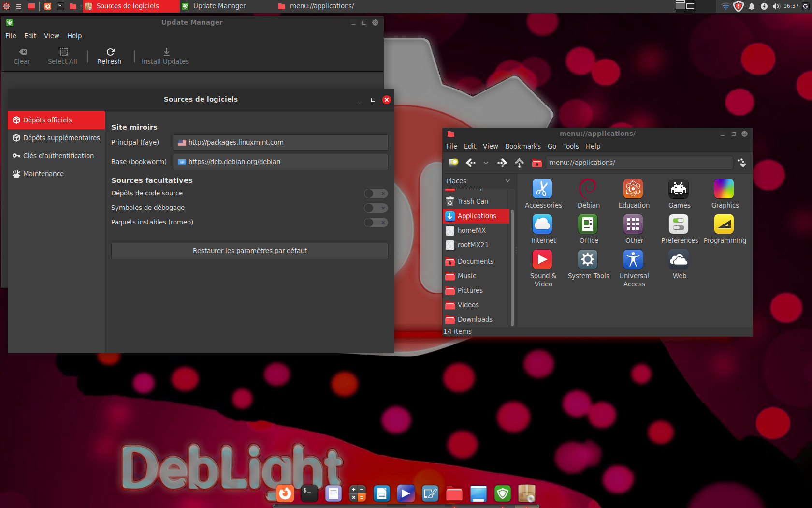Open the Universal Access category
The image size is (812, 508).
click(x=633, y=259)
